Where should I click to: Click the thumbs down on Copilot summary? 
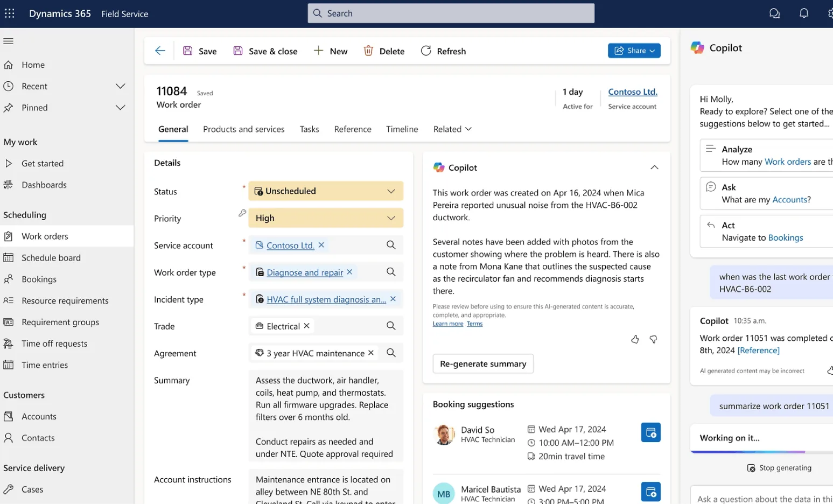pyautogui.click(x=653, y=339)
